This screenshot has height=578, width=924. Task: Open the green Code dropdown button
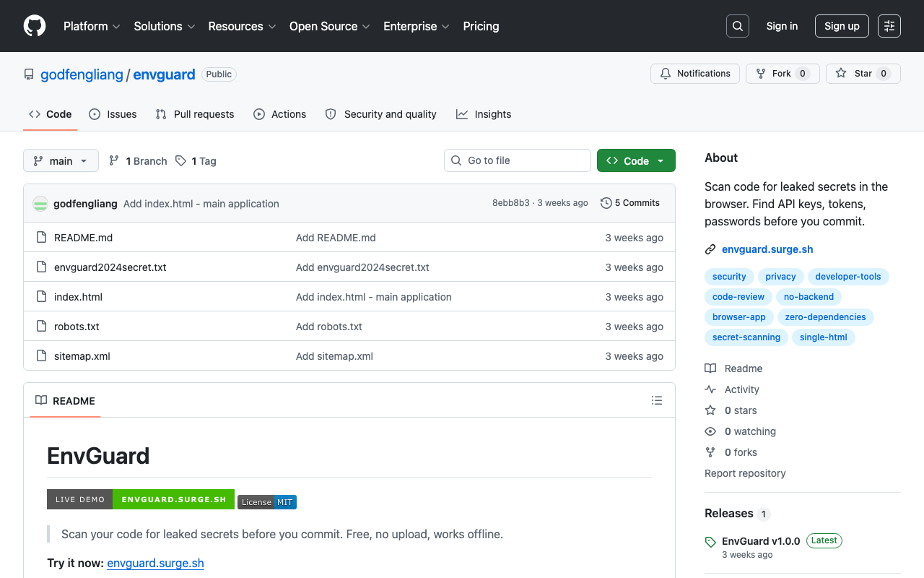click(x=636, y=160)
